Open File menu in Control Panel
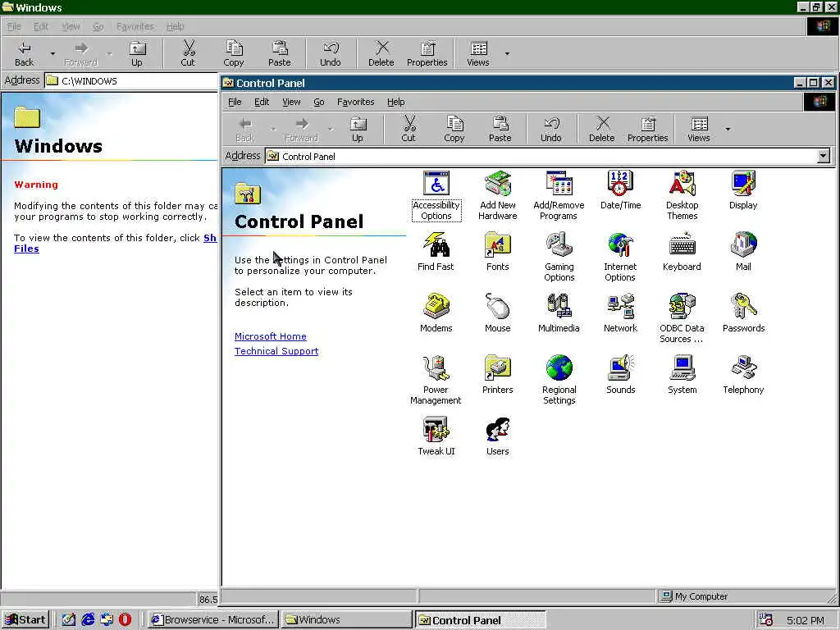 (x=235, y=102)
